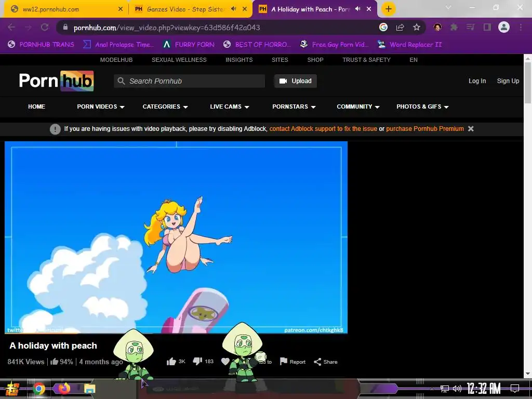
Task: Open Google Chrome from the taskbar
Action: click(39, 389)
